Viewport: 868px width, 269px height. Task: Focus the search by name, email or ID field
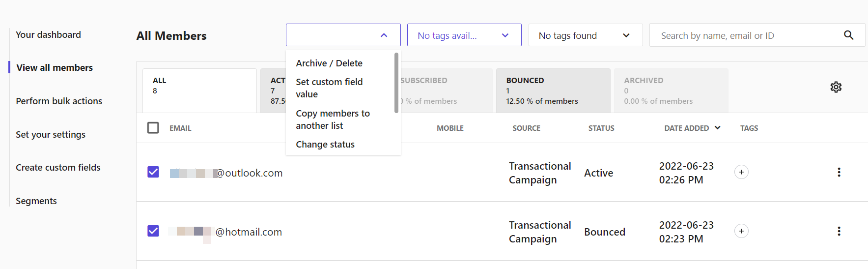click(757, 35)
